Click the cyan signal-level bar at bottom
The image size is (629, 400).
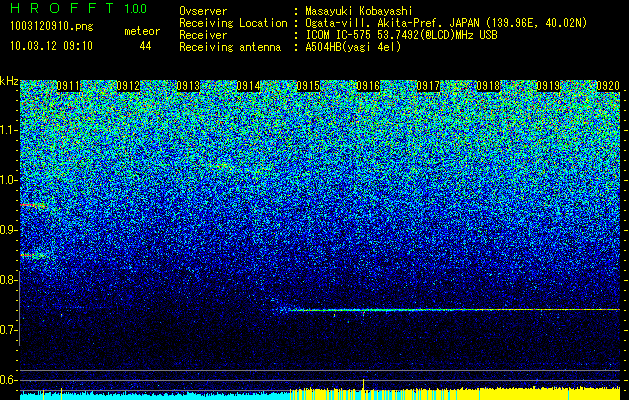click(154, 396)
